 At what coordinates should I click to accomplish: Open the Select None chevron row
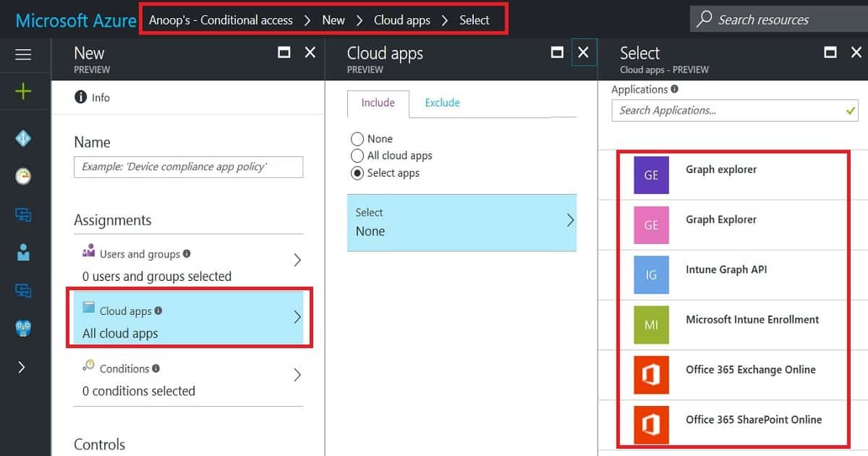tap(461, 222)
